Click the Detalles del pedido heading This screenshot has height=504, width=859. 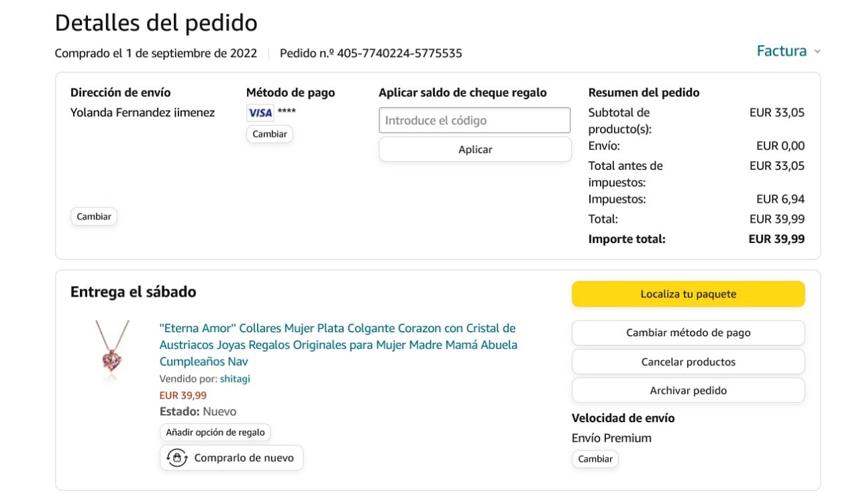pyautogui.click(x=156, y=23)
